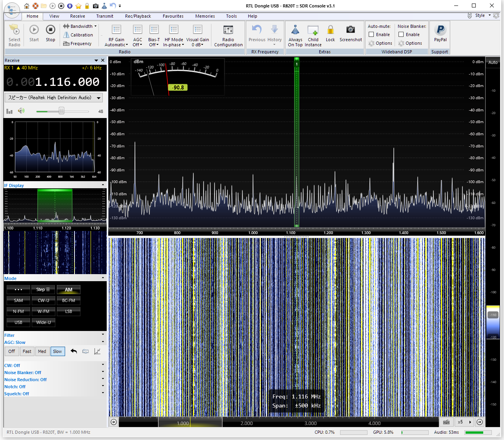Open HF Mode In-phase dropdown
The width and height of the screenshot is (504, 440).
(x=174, y=35)
